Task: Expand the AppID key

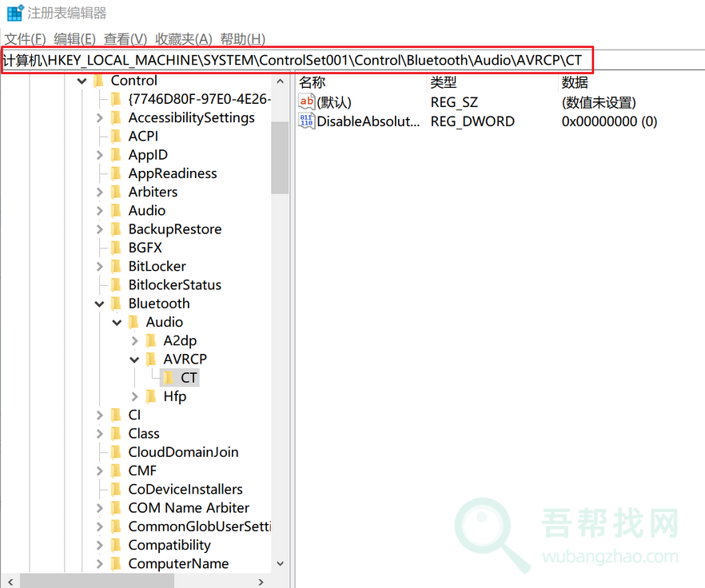Action: point(99,154)
